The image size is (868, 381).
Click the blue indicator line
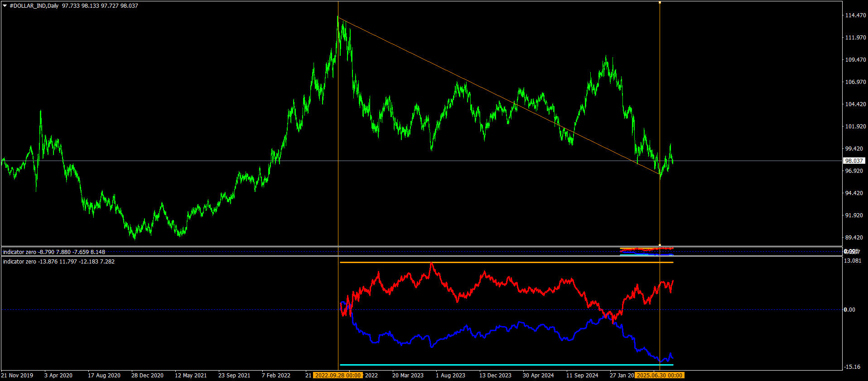pyautogui.click(x=498, y=327)
